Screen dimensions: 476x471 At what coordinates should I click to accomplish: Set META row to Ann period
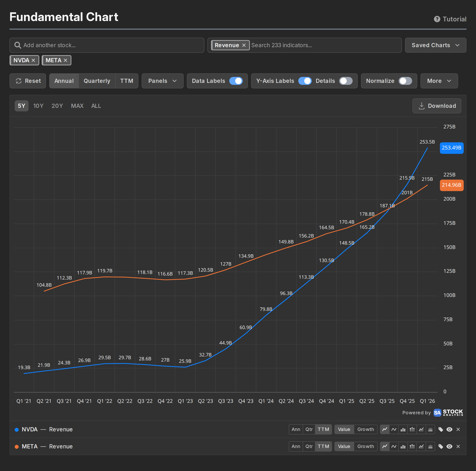pos(296,446)
